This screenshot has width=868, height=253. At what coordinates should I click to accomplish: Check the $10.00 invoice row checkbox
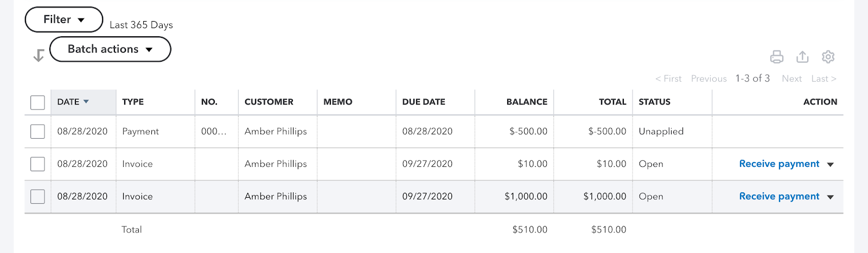tap(37, 164)
